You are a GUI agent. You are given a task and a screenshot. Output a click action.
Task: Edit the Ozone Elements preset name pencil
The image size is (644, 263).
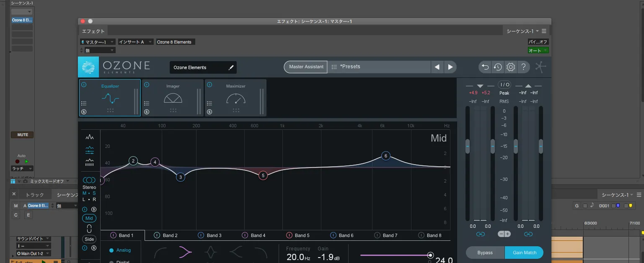coord(231,67)
